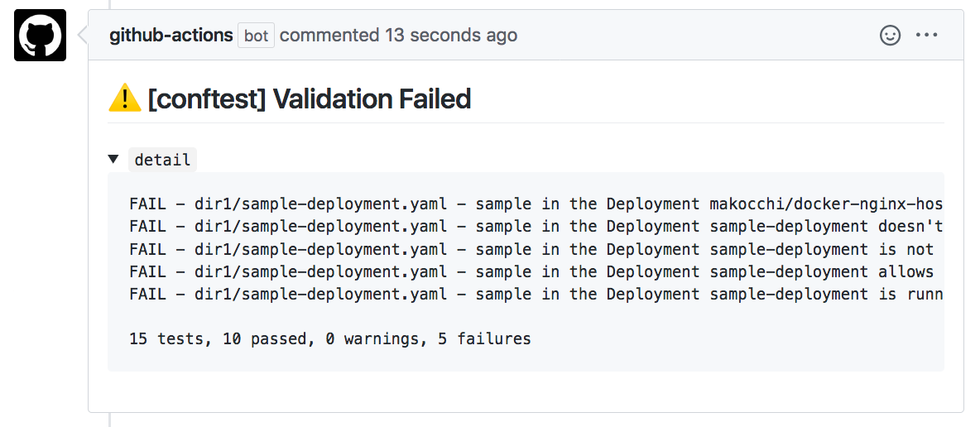
Task: Click the 'bot' badge label
Action: coord(257,36)
